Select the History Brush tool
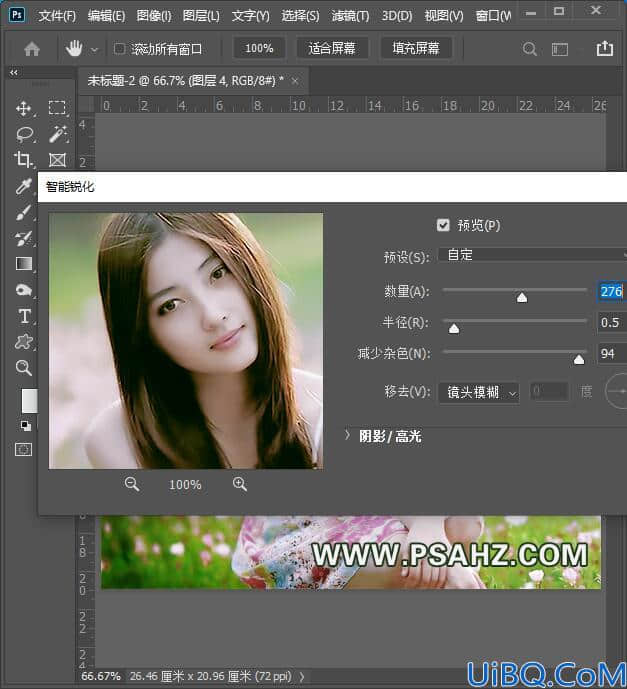This screenshot has height=689, width=627. click(x=23, y=238)
